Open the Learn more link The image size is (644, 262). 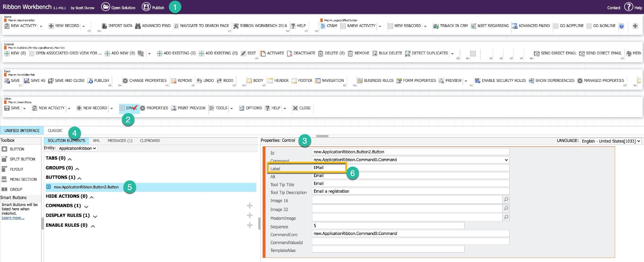tap(13, 218)
